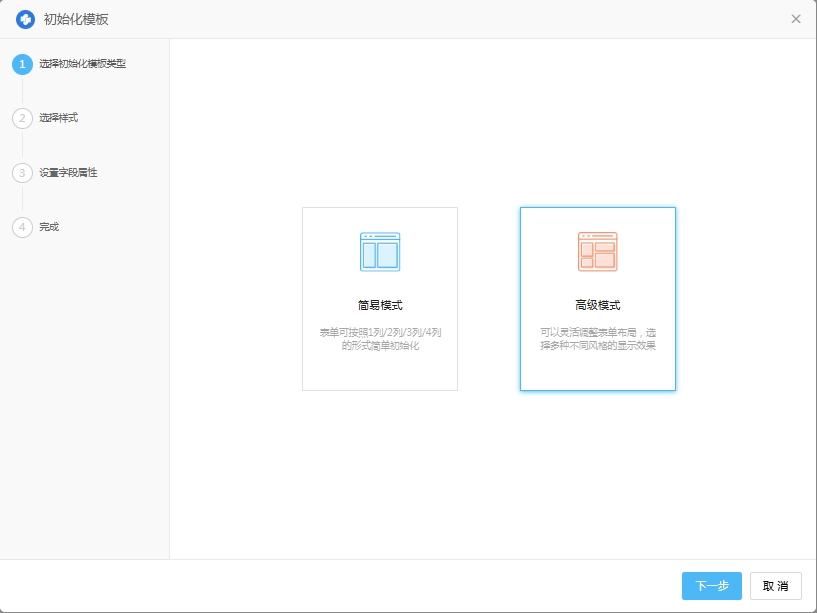This screenshot has height=613, width=817.
Task: Open the 选择样式 step label
Action: 59,118
